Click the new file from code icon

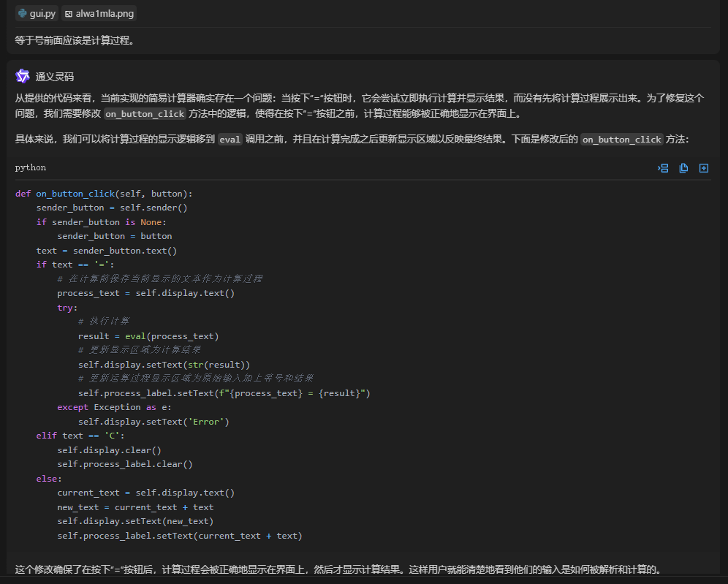[x=704, y=168]
